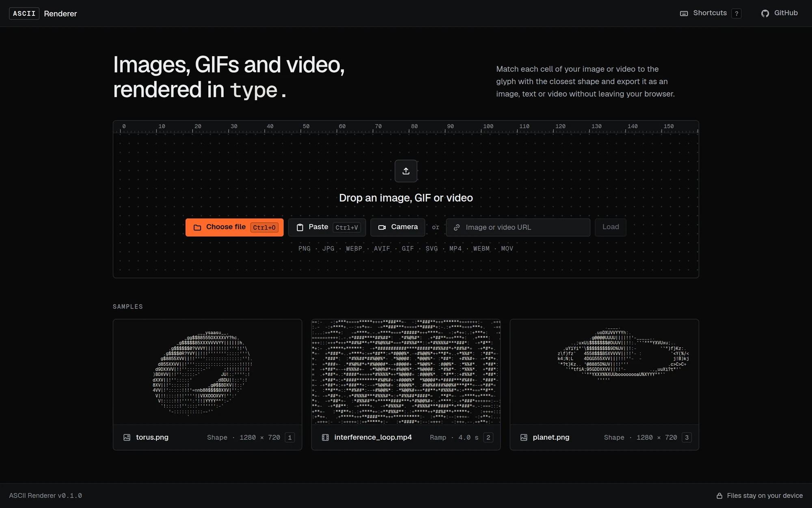The width and height of the screenshot is (812, 508).
Task: Click the GitHub octocat icon
Action: 765,13
